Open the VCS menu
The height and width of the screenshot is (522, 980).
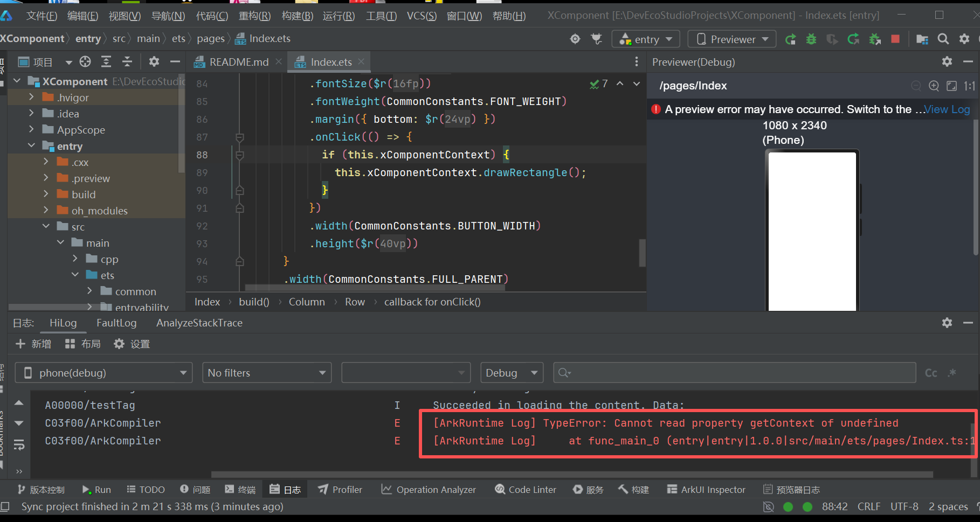coord(421,16)
